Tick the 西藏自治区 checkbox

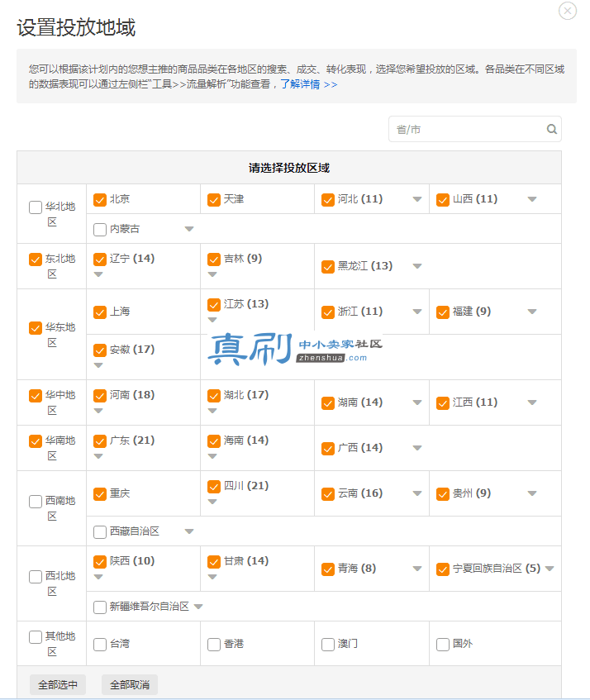click(100, 531)
